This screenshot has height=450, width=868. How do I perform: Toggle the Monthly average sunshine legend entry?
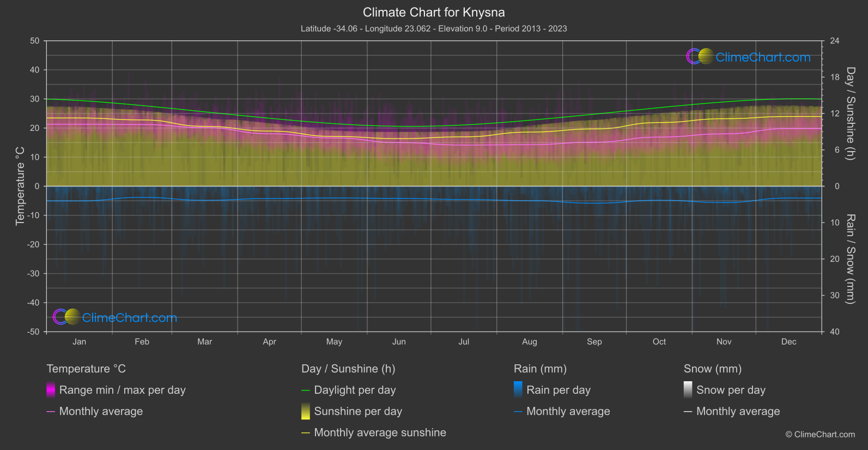pyautogui.click(x=380, y=433)
